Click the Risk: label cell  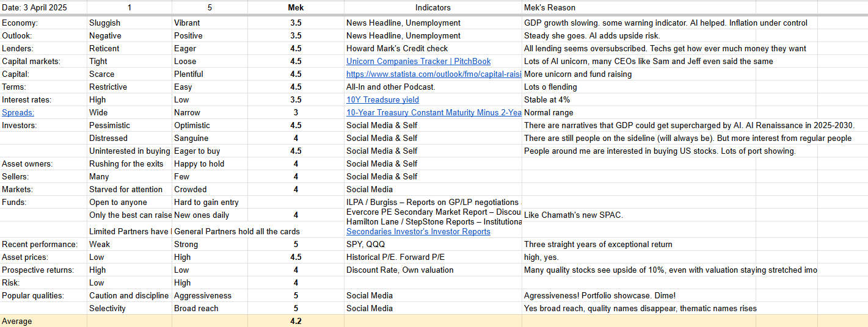[43, 282]
